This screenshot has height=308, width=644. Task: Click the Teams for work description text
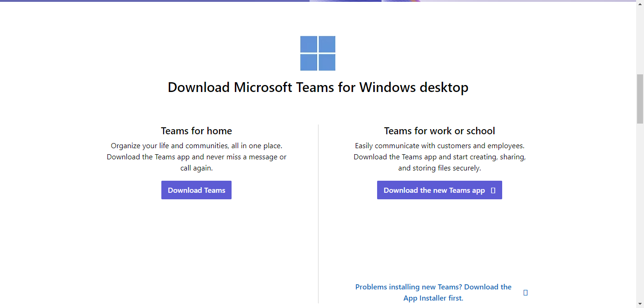tap(439, 157)
